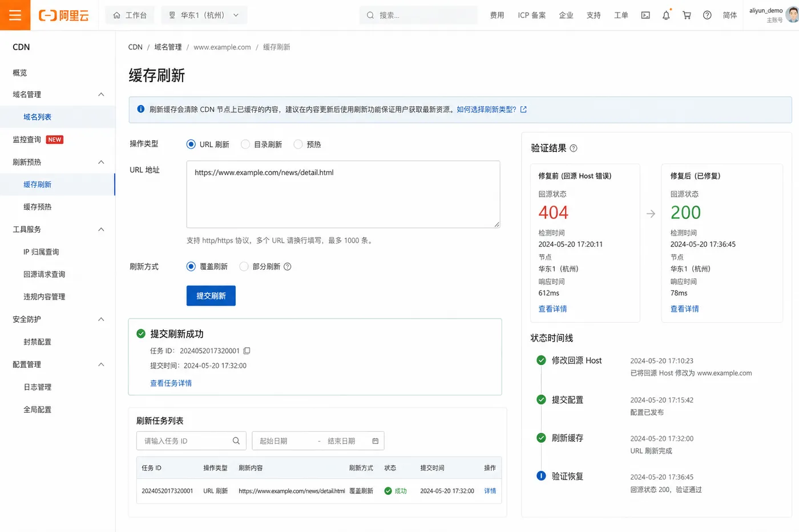Click the help icon beside 验证结果
Image resolution: width=799 pixels, height=532 pixels.
point(574,148)
